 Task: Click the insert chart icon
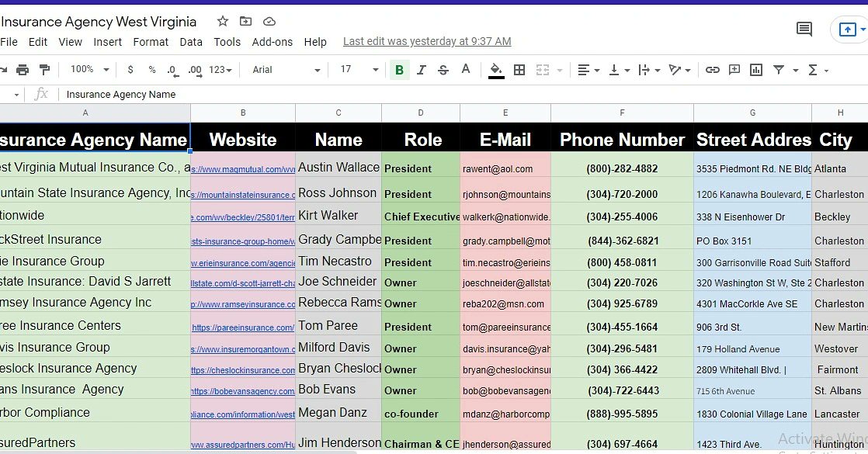(x=756, y=70)
